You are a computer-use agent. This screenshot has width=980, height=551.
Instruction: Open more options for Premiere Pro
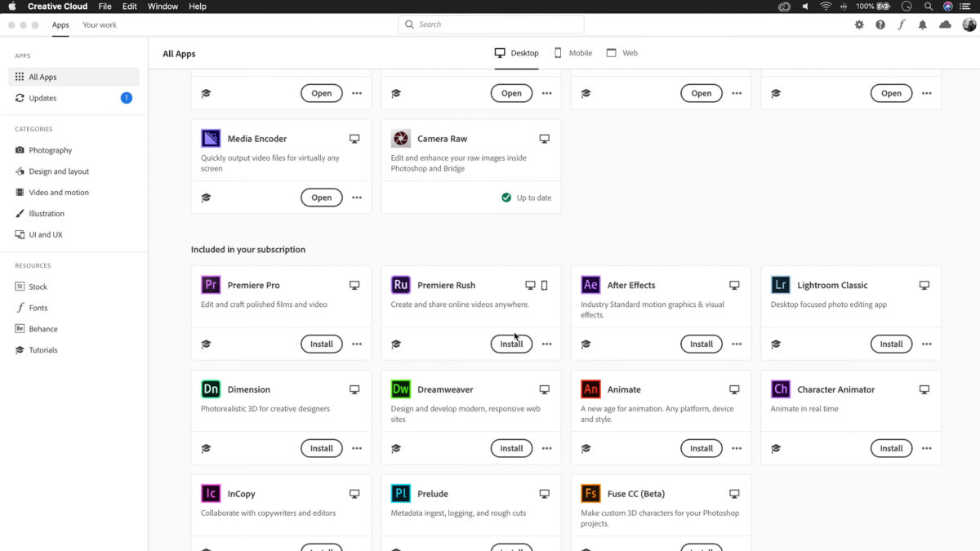[357, 344]
